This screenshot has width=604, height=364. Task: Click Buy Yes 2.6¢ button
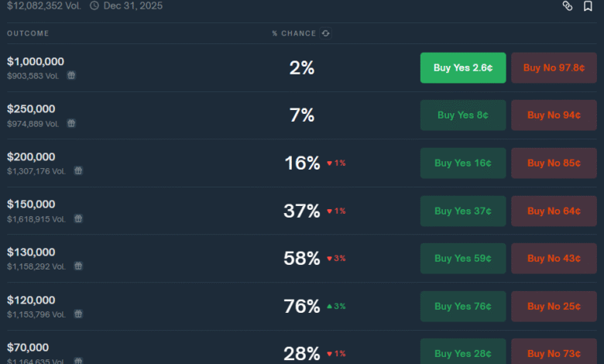[463, 68]
